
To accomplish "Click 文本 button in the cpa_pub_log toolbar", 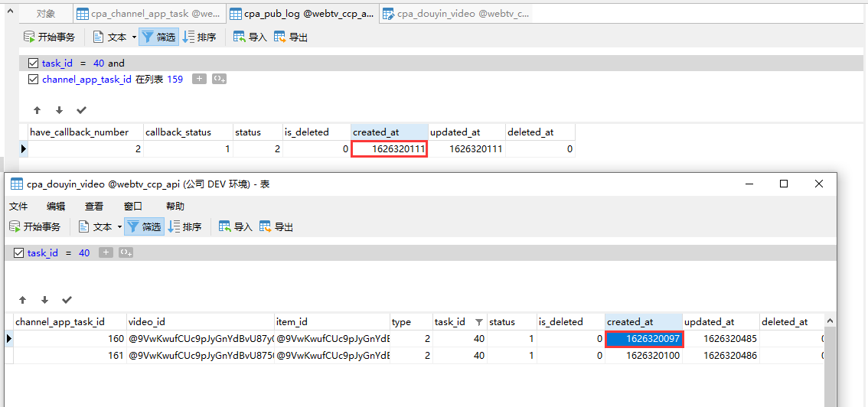I will tap(109, 37).
